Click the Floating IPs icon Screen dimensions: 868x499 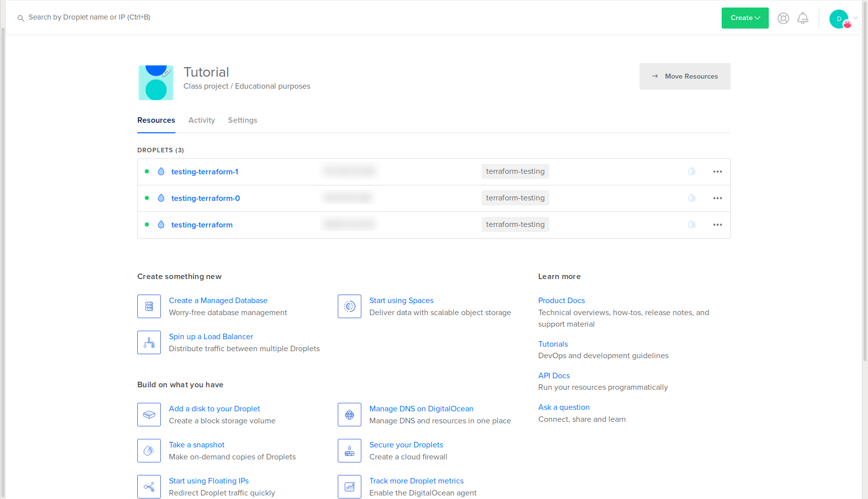pos(149,486)
